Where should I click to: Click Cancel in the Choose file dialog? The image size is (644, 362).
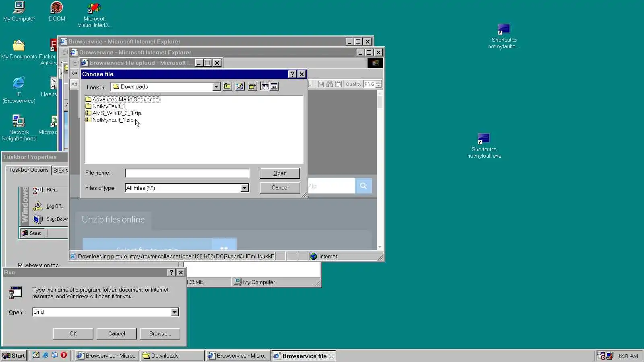tap(280, 187)
